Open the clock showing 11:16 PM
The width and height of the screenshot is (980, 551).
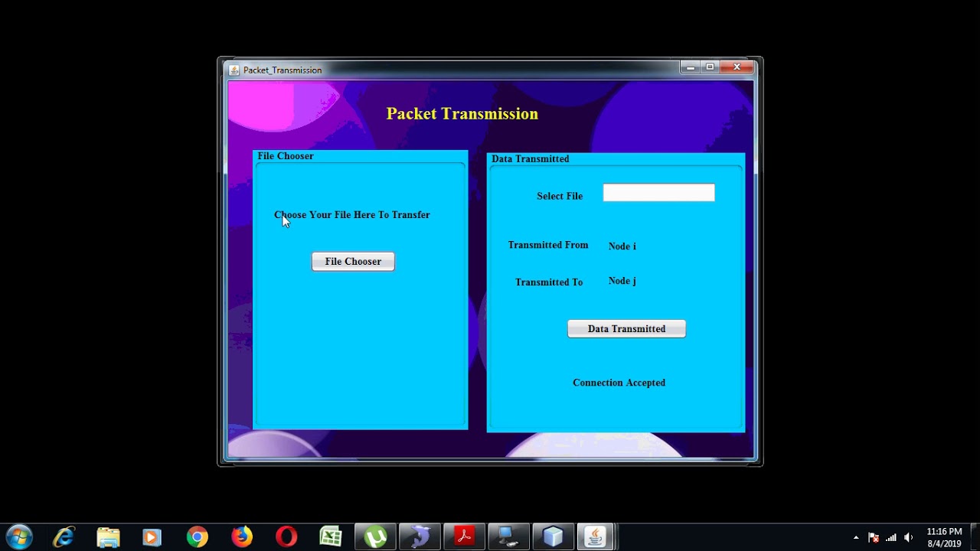944,537
